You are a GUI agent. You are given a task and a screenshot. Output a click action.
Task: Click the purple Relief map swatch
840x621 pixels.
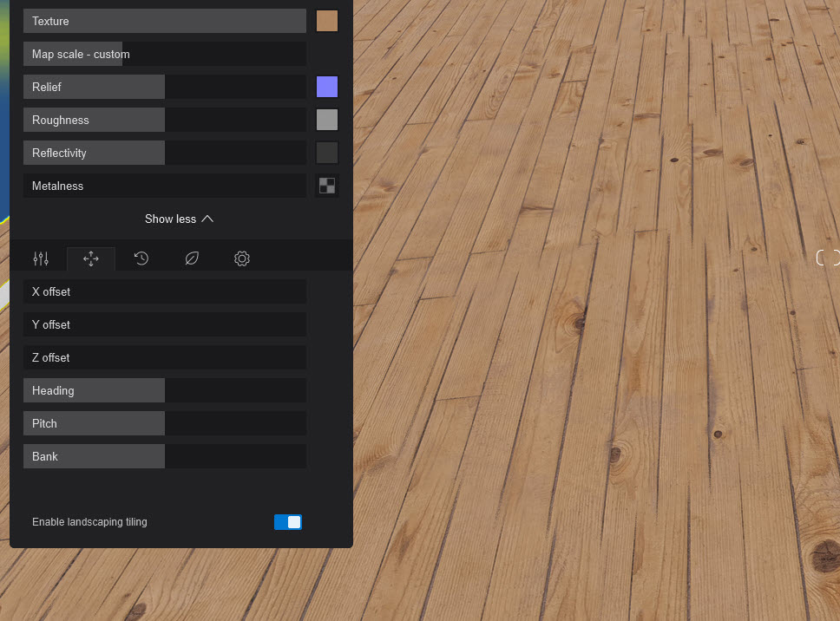327,87
